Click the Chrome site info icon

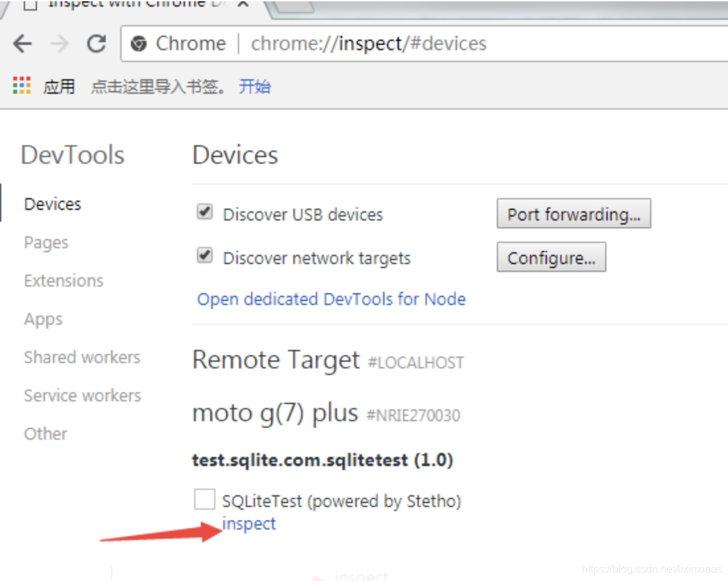tap(138, 44)
